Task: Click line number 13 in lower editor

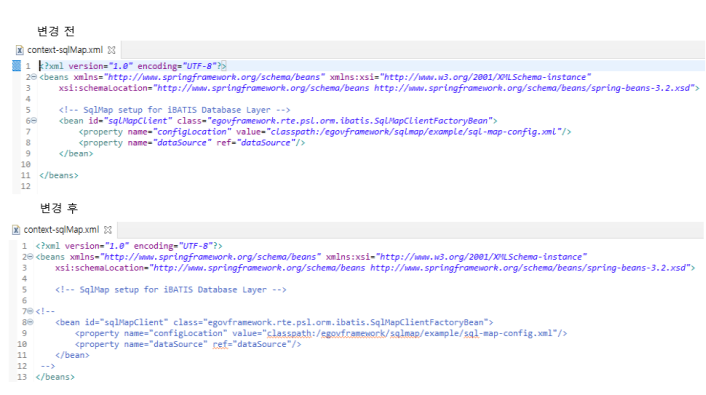Action: [22, 377]
